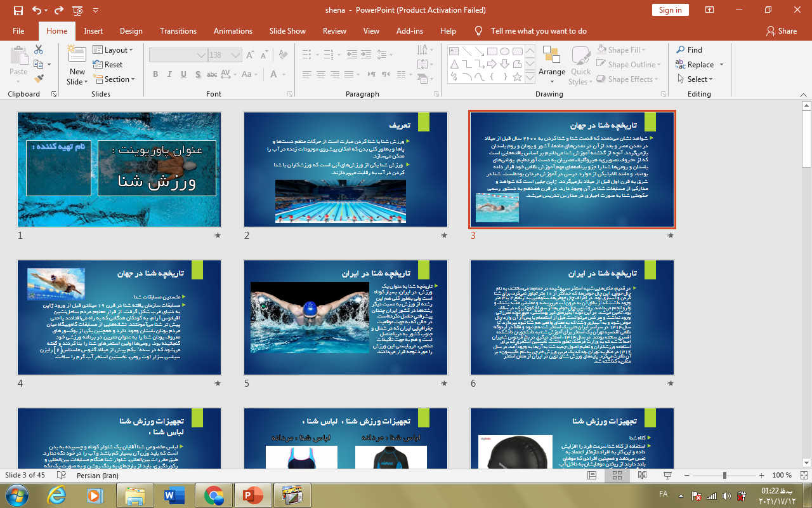Click the Cut scissors icon
Screen dimensions: 812x508
point(39,50)
